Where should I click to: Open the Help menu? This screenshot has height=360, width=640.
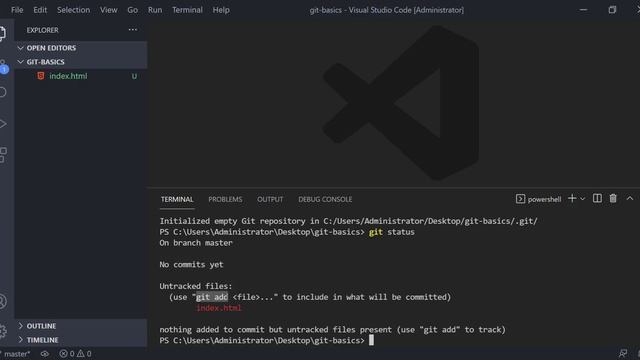(x=221, y=10)
